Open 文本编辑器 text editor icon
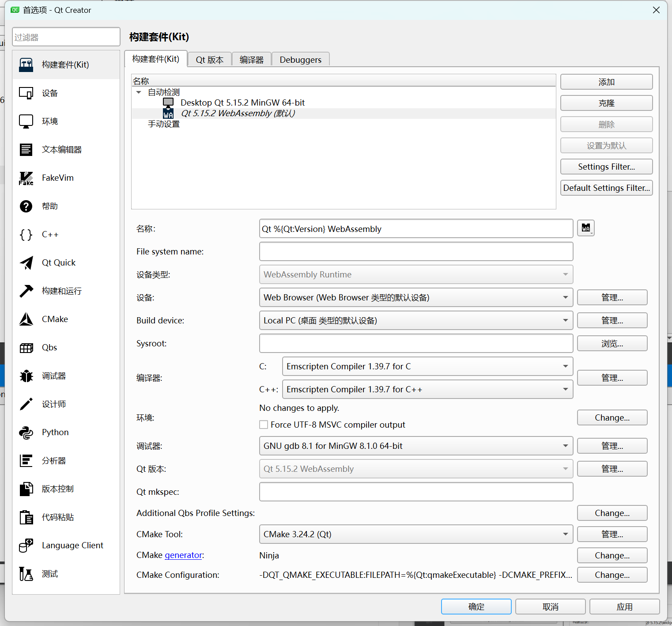 [26, 150]
